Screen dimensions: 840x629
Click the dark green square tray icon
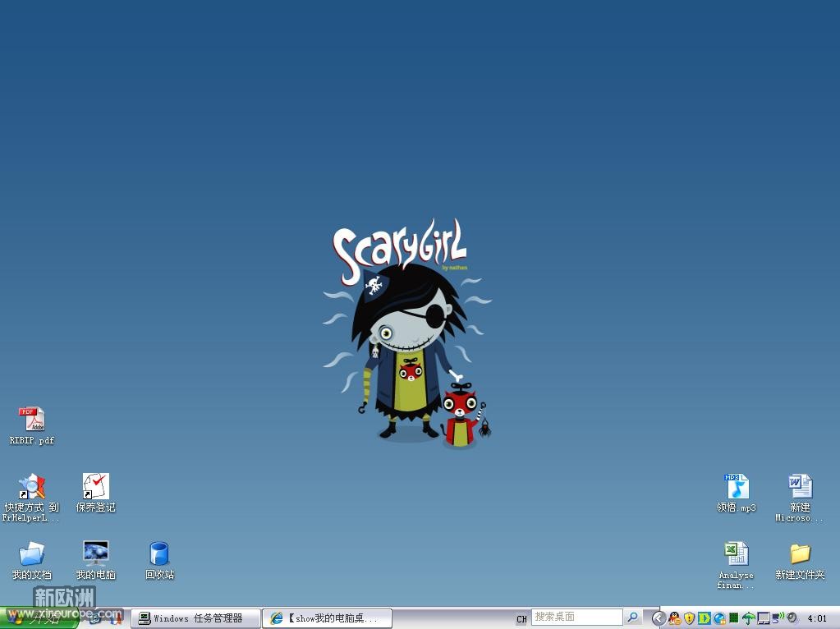[733, 618]
